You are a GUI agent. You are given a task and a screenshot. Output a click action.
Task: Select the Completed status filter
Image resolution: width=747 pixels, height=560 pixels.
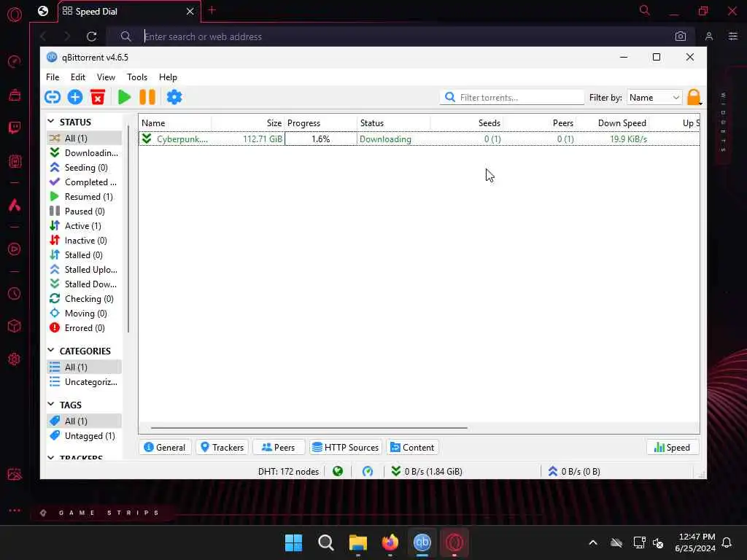coord(85,182)
